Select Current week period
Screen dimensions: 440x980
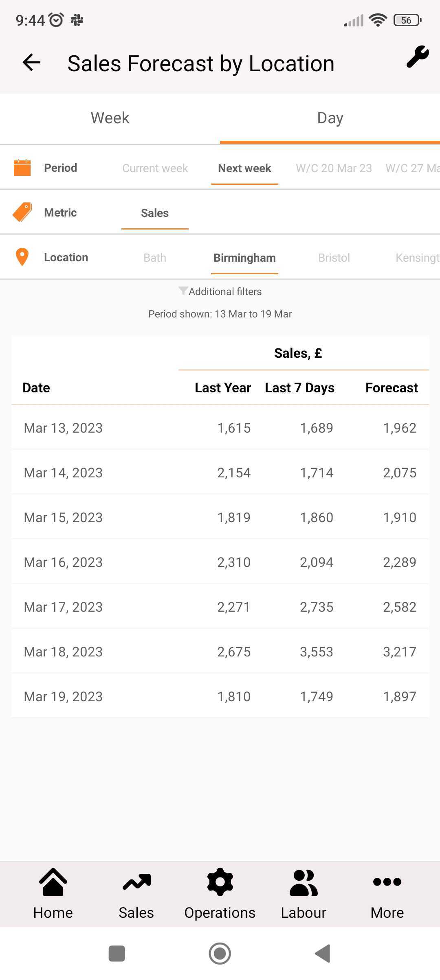[x=155, y=168]
